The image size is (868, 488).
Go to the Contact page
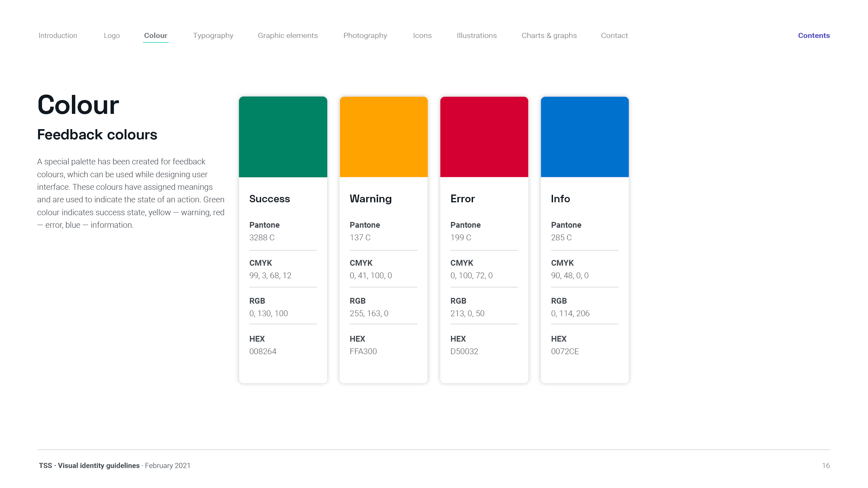point(614,36)
